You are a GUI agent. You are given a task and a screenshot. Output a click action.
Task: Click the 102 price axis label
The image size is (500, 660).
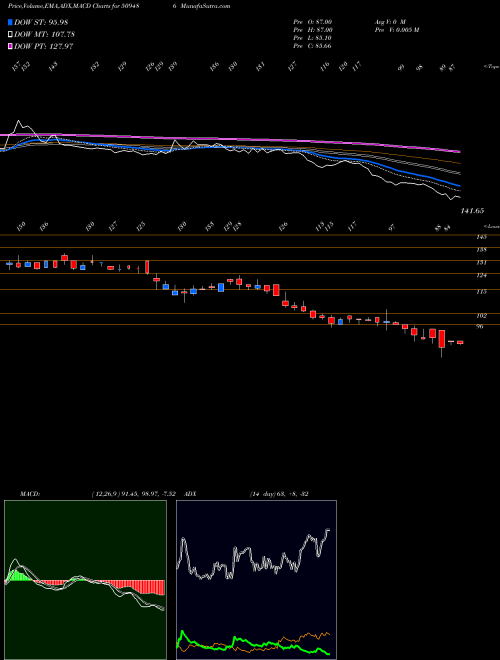point(481,315)
